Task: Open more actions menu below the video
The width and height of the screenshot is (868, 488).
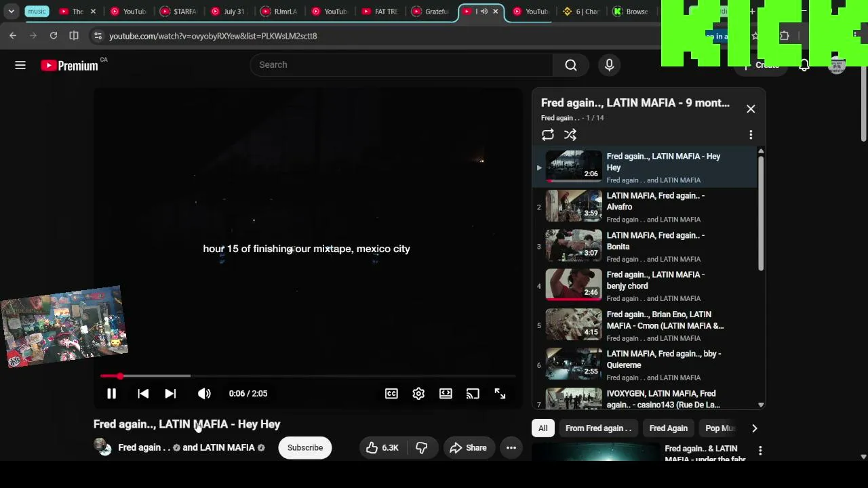Action: pyautogui.click(x=511, y=448)
